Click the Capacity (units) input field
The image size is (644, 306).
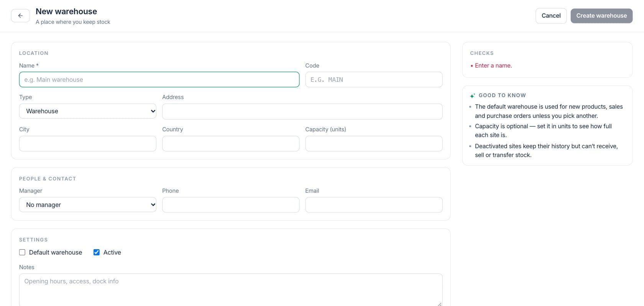(374, 144)
